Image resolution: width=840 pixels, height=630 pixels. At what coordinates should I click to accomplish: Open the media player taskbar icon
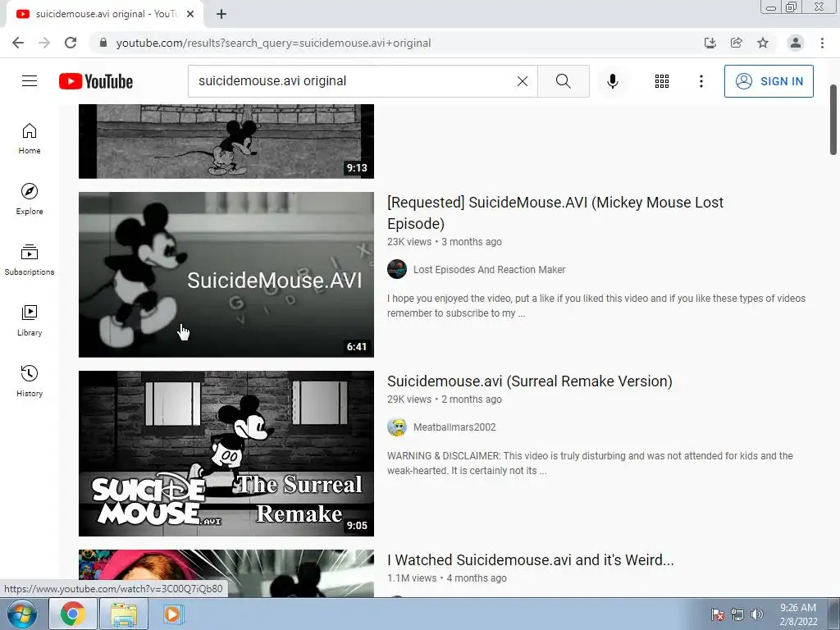[x=172, y=614]
